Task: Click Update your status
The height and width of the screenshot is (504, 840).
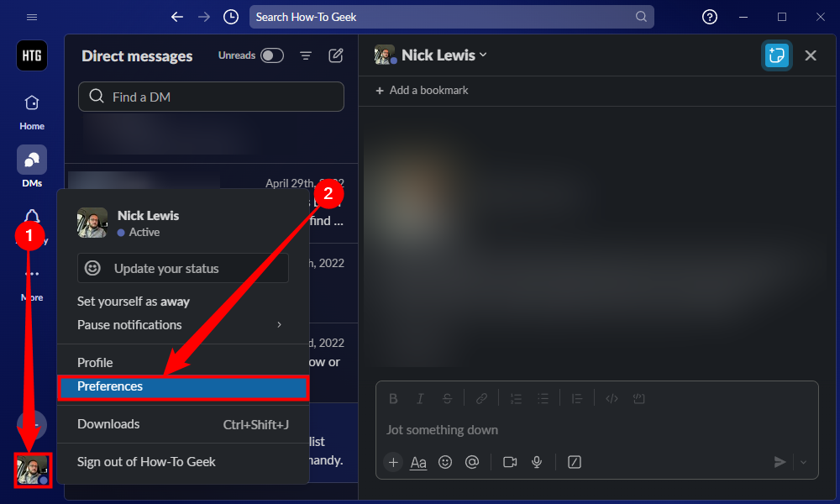Action: pos(182,268)
